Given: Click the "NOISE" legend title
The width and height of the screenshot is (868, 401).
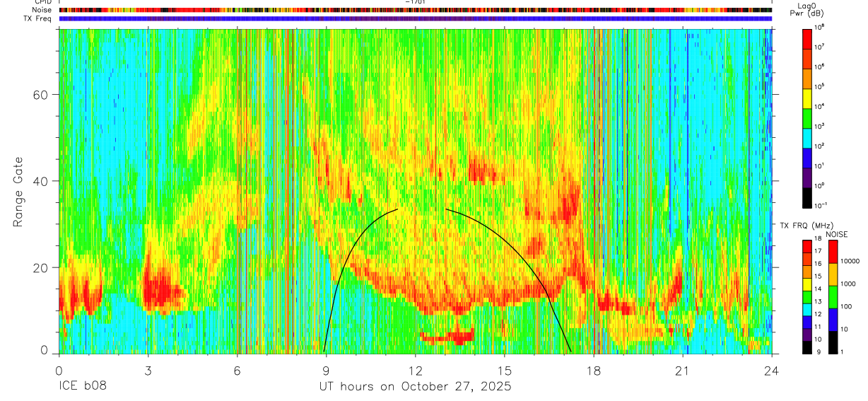Looking at the screenshot, I should click(837, 234).
